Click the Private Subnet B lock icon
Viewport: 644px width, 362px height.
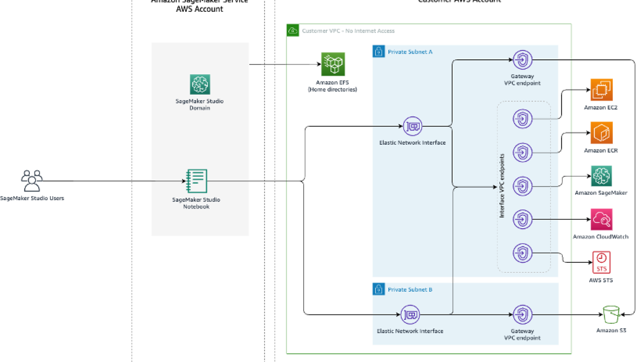[x=378, y=289]
